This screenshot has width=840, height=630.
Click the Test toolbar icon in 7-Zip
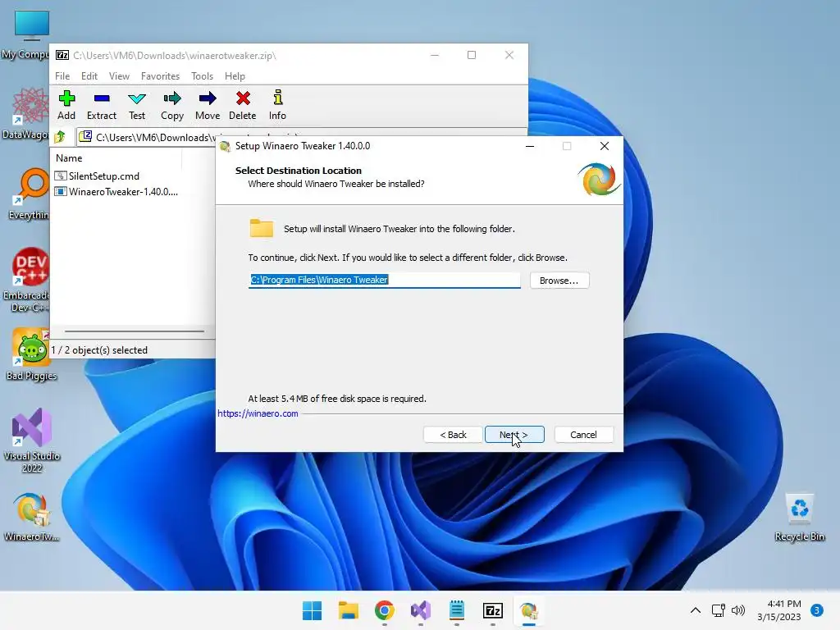(137, 105)
